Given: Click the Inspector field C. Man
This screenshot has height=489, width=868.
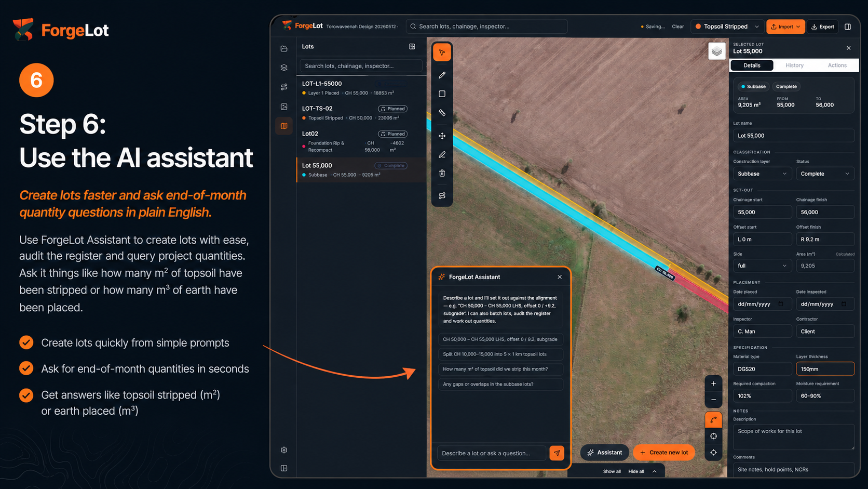Looking at the screenshot, I should click(x=762, y=331).
